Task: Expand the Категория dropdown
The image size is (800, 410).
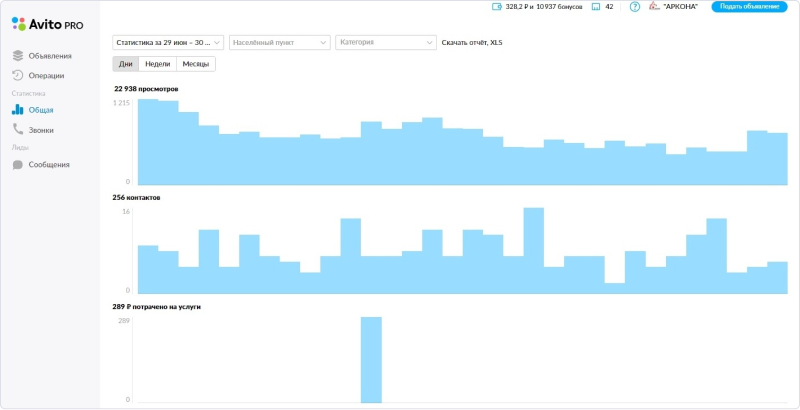Action: click(386, 43)
